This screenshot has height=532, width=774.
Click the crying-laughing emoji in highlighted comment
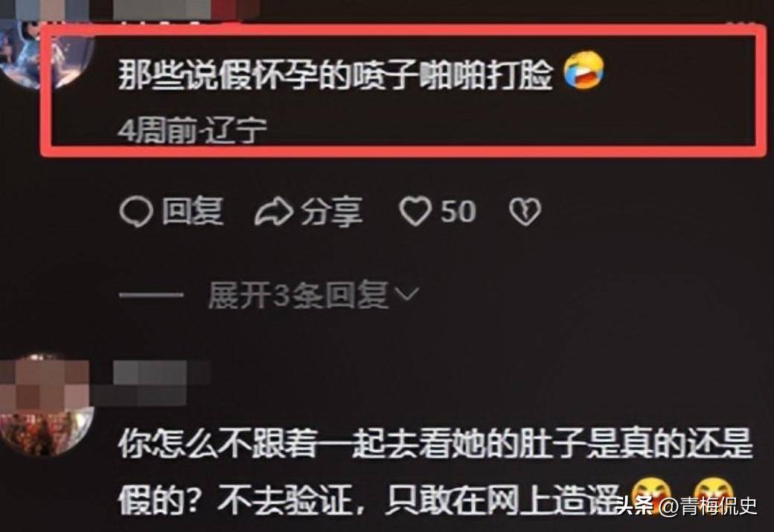pyautogui.click(x=584, y=72)
